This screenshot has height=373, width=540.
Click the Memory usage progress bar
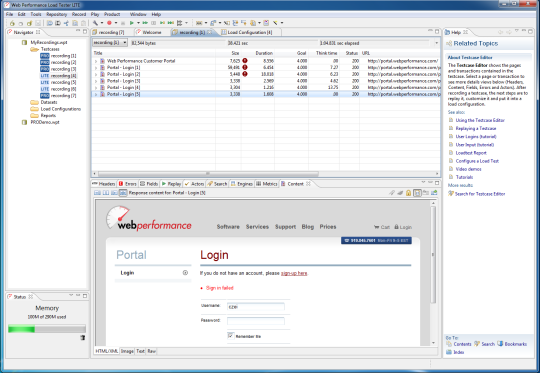point(47,329)
